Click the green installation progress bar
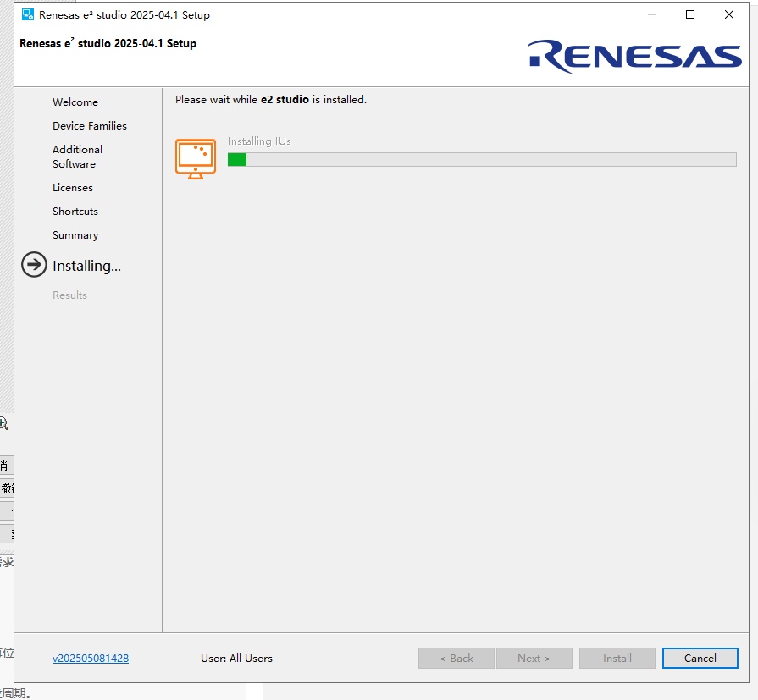This screenshot has height=700, width=758. pyautogui.click(x=482, y=159)
